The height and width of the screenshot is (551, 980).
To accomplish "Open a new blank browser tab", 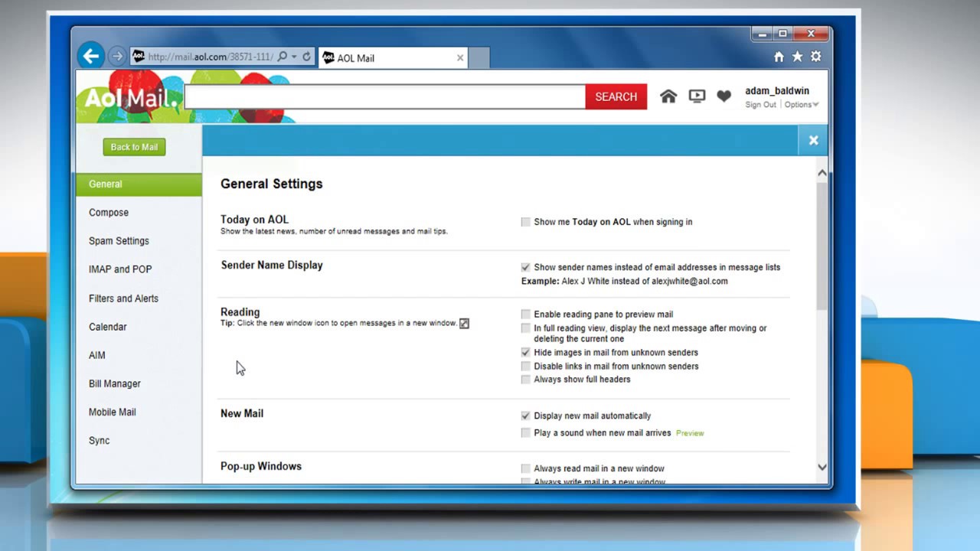I will 479,57.
